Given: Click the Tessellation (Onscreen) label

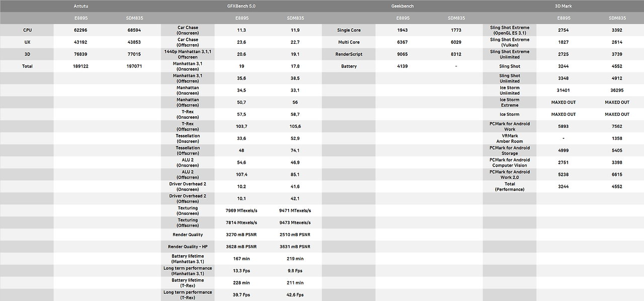Looking at the screenshot, I should tap(188, 138).
